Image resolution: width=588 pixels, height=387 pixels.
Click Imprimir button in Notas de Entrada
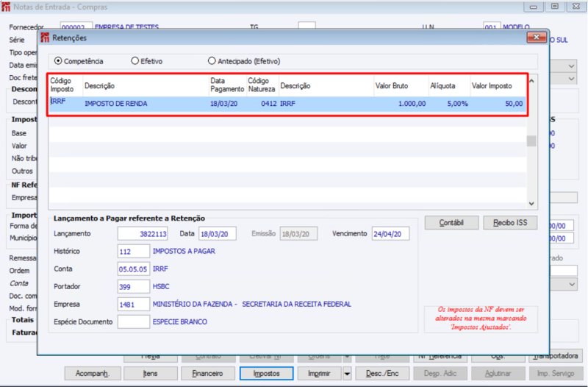click(319, 374)
